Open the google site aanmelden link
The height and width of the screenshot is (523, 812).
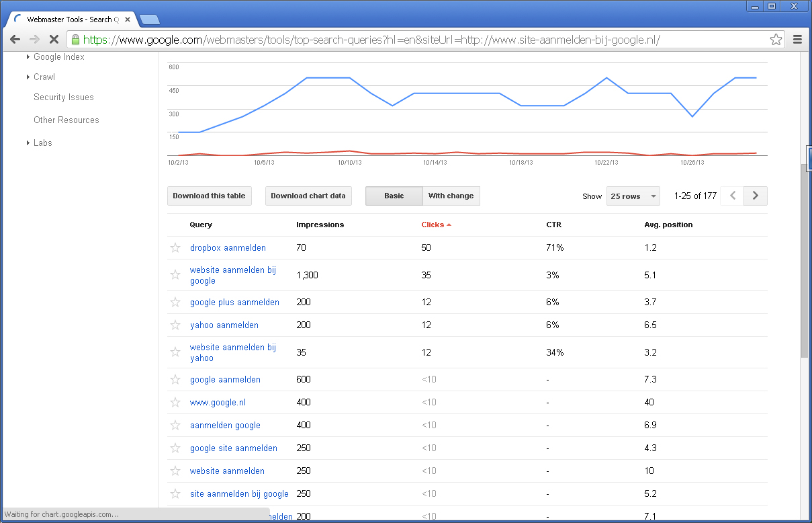point(234,448)
